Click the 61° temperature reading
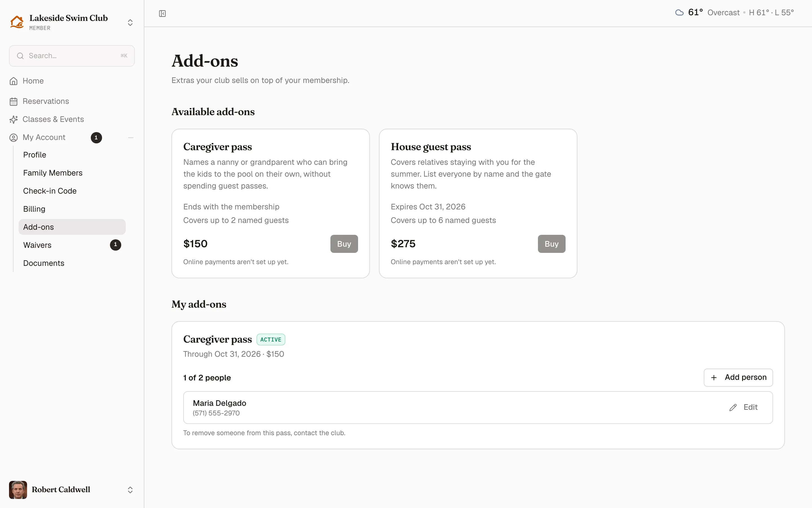The height and width of the screenshot is (508, 812). tap(695, 13)
